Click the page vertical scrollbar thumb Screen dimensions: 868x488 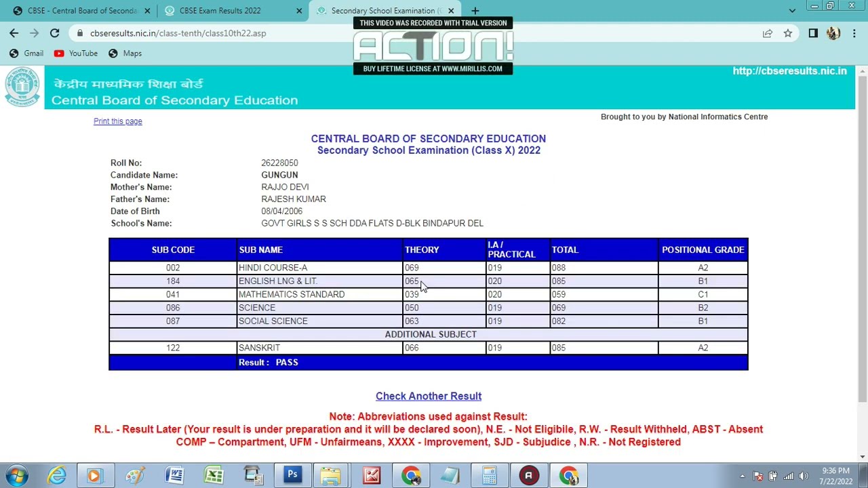[862, 237]
